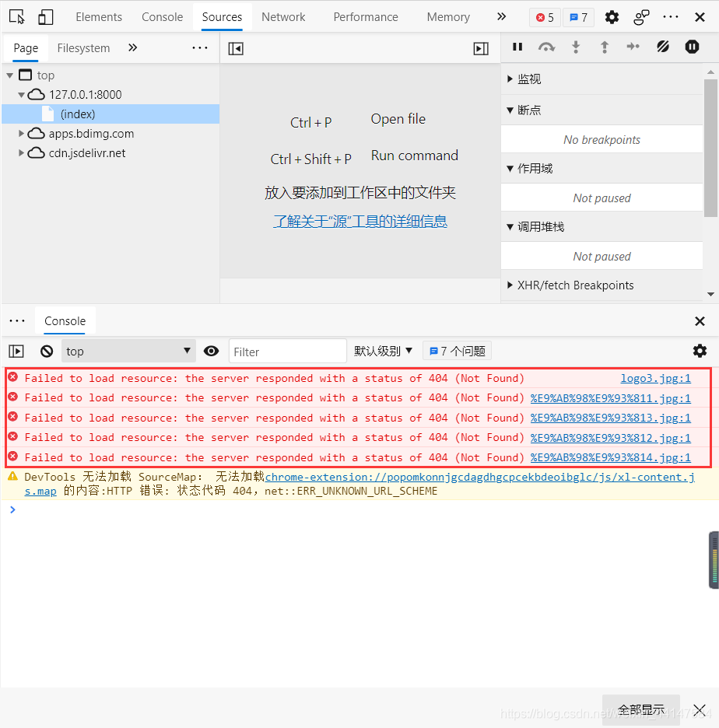The width and height of the screenshot is (719, 728).
Task: Toggle the live expression eye icon
Action: (211, 351)
